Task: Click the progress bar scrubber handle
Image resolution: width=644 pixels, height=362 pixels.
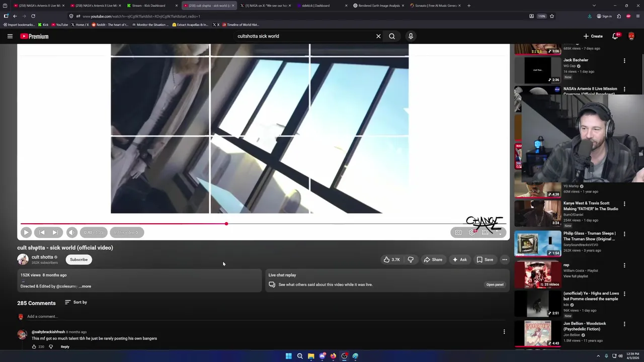Action: point(226,224)
